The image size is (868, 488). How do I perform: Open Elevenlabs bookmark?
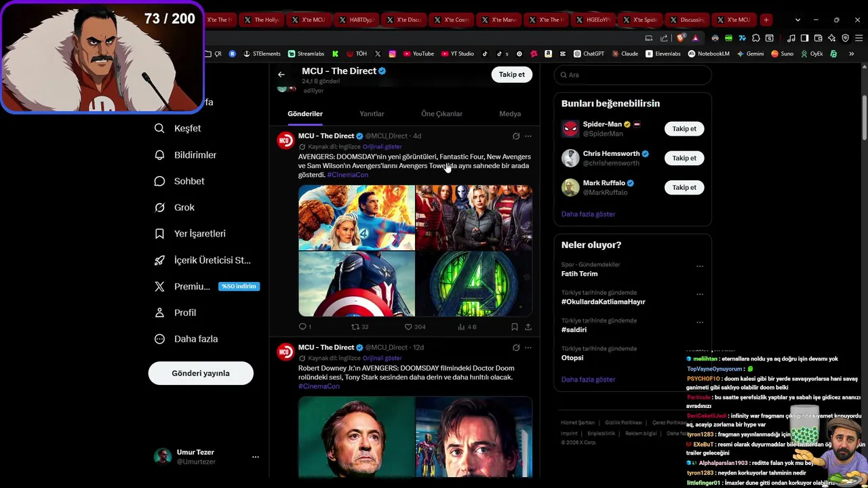(663, 54)
